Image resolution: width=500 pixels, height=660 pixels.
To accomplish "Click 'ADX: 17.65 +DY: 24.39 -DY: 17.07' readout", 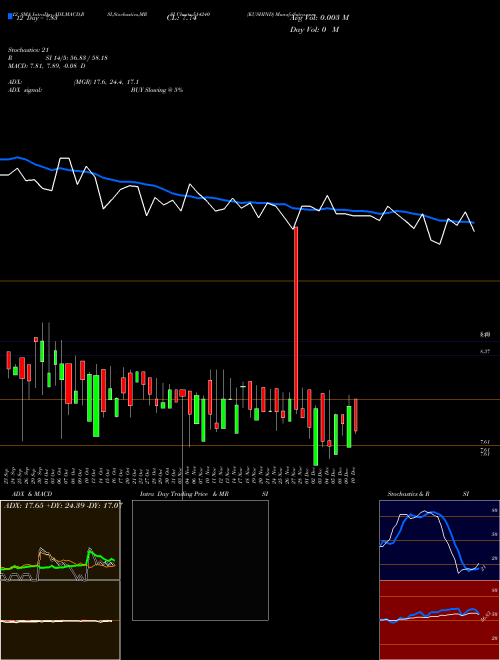I will point(63,505).
